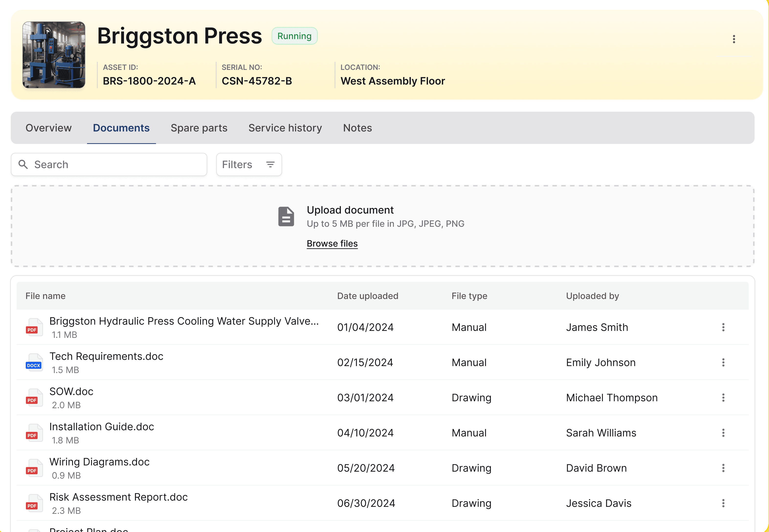This screenshot has height=532, width=769.
Task: Open actions menu for Installation Guide.doc row
Action: [723, 433]
